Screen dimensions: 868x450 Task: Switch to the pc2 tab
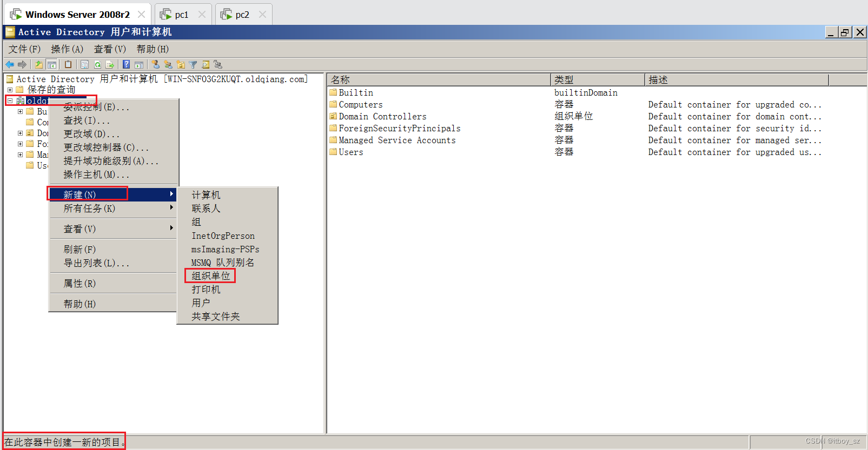242,15
